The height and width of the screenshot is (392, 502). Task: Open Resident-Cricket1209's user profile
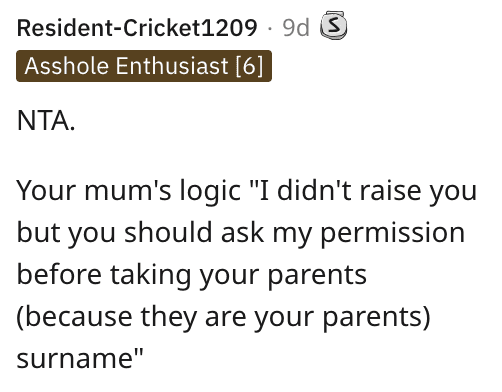coord(137,28)
